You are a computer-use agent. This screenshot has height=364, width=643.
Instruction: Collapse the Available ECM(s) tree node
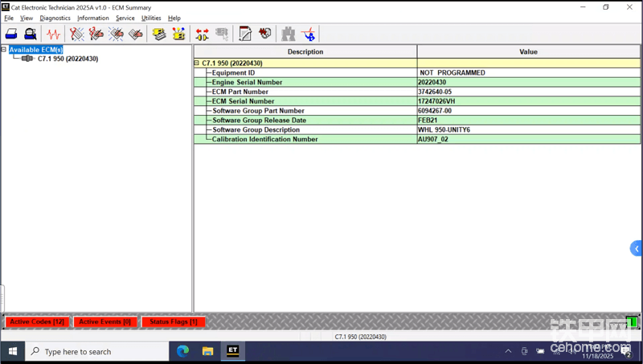tap(4, 50)
